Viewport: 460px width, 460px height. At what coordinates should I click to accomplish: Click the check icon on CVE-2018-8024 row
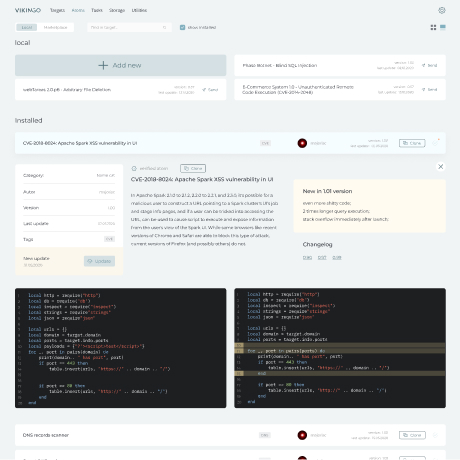pyautogui.click(x=435, y=143)
